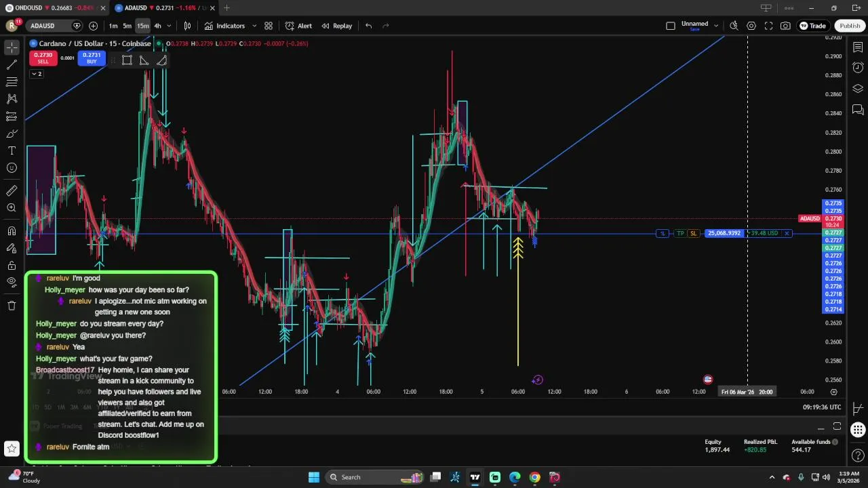Open the Windows Start menu
This screenshot has width=868, height=488.
point(313,477)
